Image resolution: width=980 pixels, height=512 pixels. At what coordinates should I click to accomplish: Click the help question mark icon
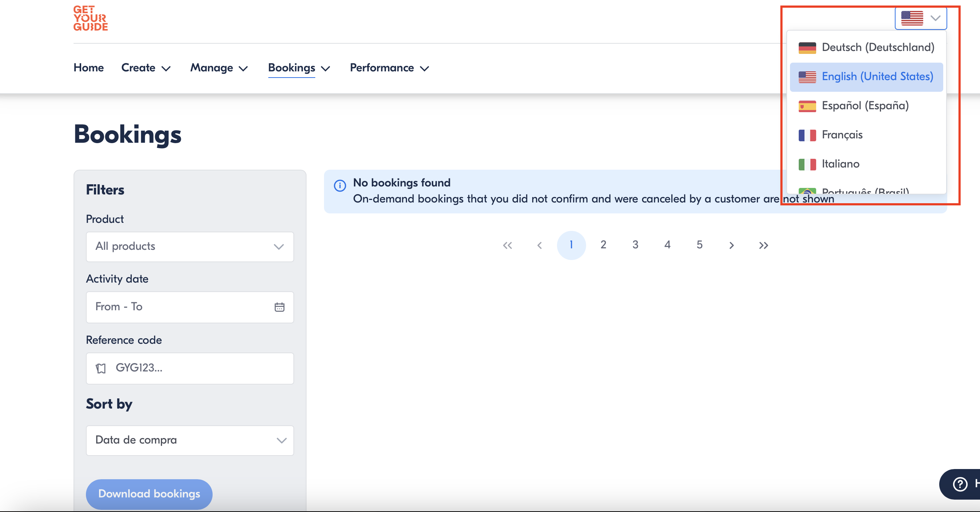pyautogui.click(x=960, y=484)
